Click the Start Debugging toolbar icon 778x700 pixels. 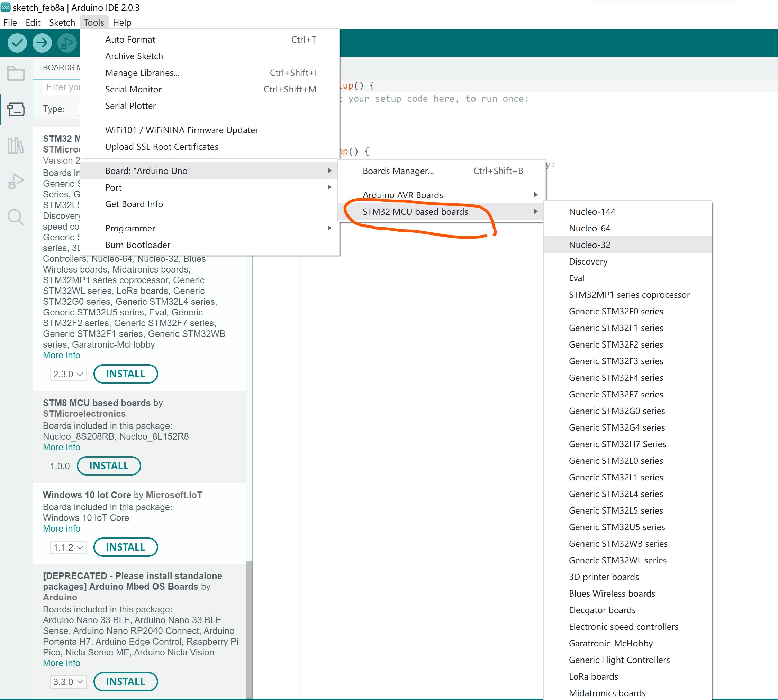point(66,43)
